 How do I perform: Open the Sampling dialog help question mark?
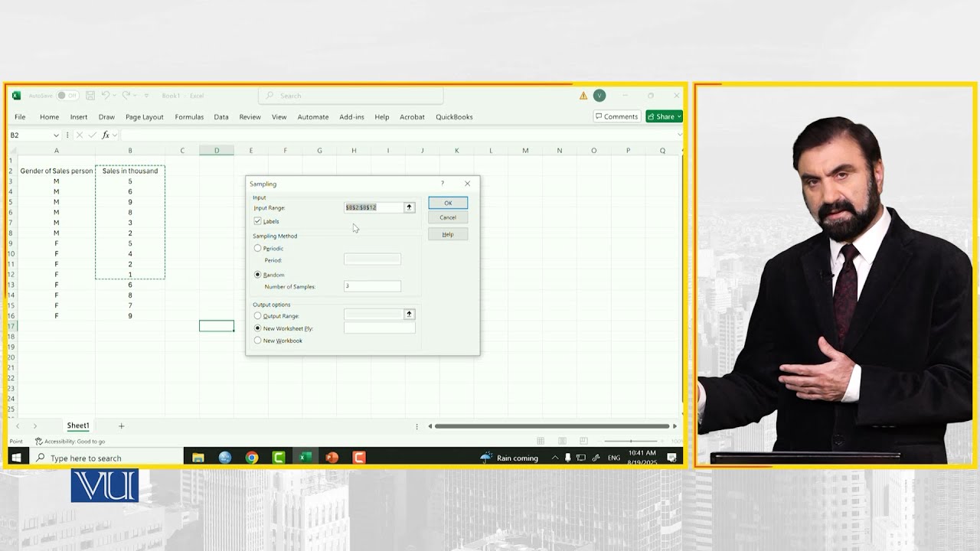pyautogui.click(x=442, y=184)
